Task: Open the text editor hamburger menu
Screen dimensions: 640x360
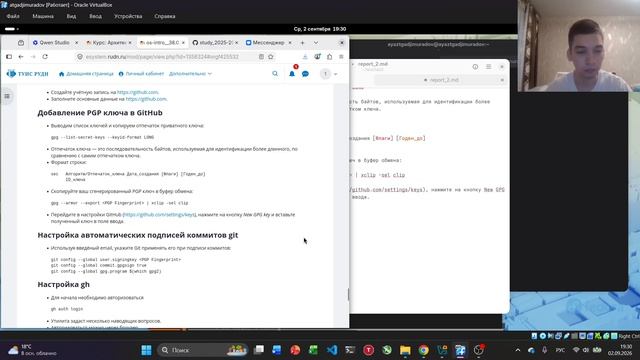Action: click(489, 67)
